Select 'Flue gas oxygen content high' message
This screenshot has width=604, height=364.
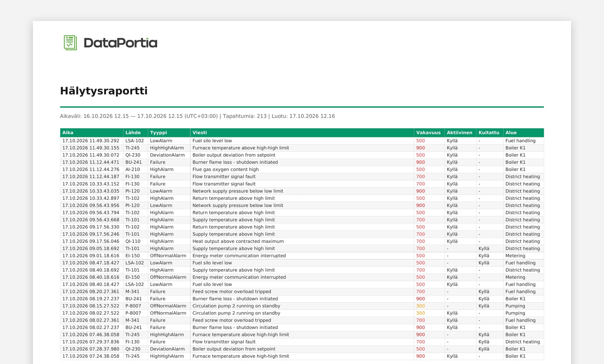226,169
